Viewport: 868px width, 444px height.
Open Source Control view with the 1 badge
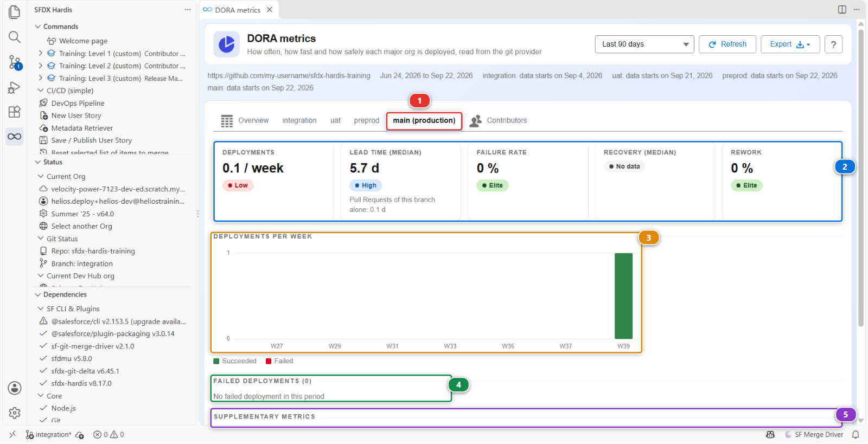pyautogui.click(x=15, y=62)
